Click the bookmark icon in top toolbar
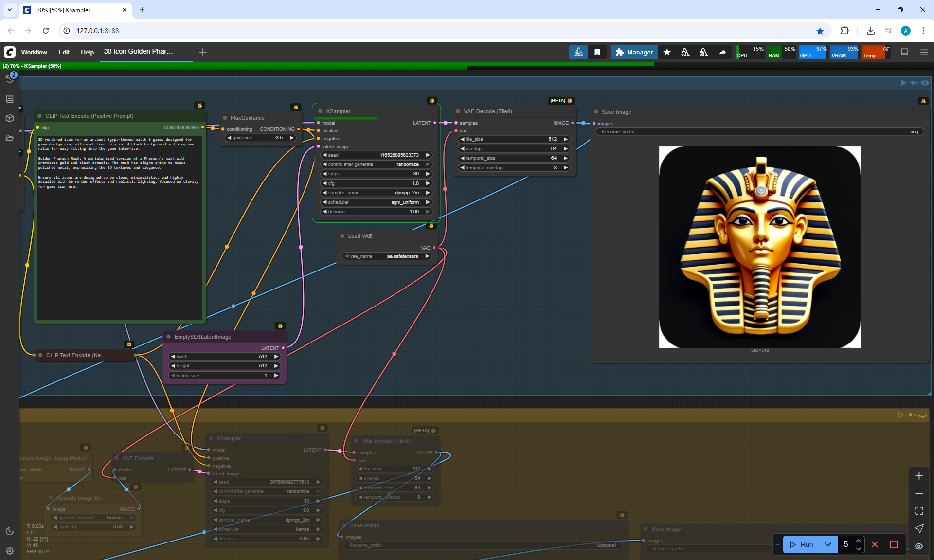Viewport: 934px width, 560px height. (597, 52)
